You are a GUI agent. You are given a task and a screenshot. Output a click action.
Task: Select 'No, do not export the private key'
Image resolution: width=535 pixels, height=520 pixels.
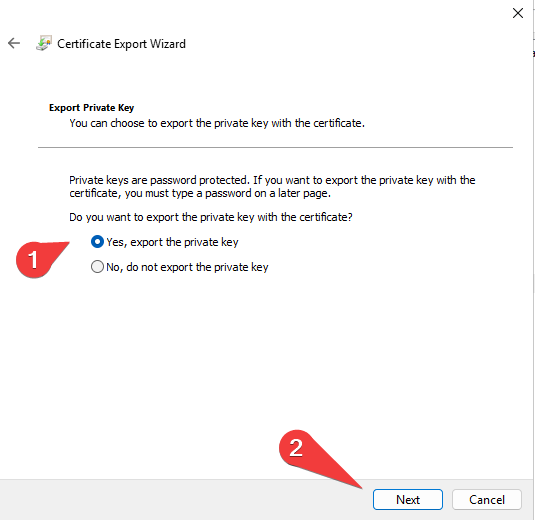coord(180,267)
